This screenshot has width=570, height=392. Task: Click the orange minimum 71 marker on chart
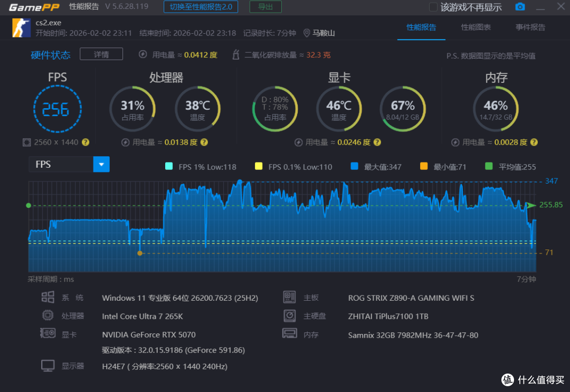(140, 253)
